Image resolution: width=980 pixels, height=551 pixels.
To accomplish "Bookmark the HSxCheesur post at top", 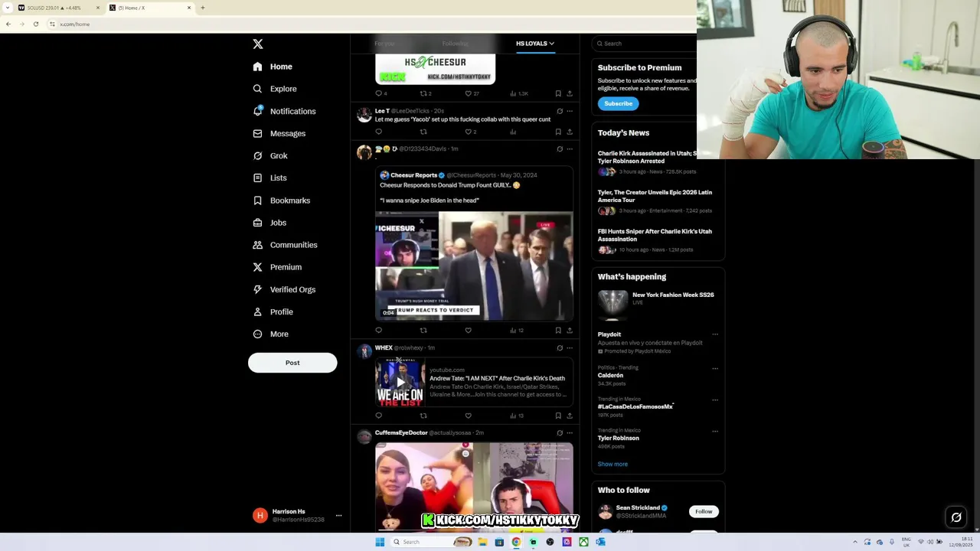I will click(x=558, y=93).
